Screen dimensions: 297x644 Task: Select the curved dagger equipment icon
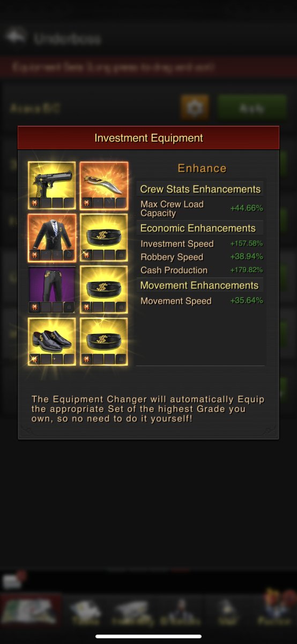coord(104,185)
